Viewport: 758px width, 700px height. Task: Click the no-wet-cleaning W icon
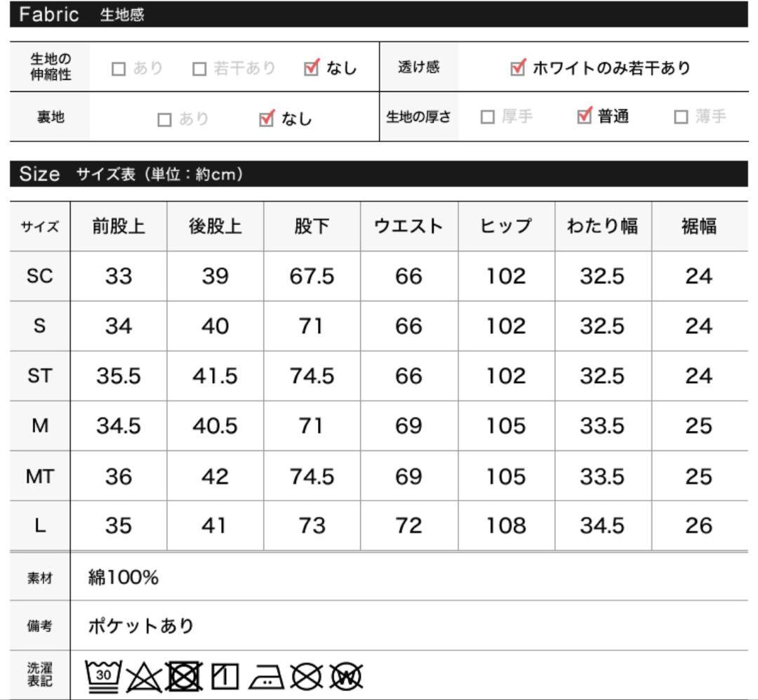(x=346, y=677)
